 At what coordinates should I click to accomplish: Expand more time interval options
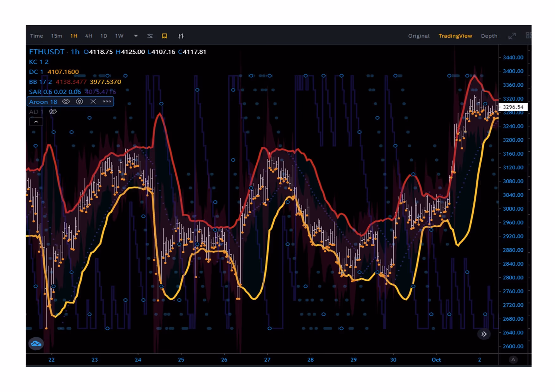point(136,36)
